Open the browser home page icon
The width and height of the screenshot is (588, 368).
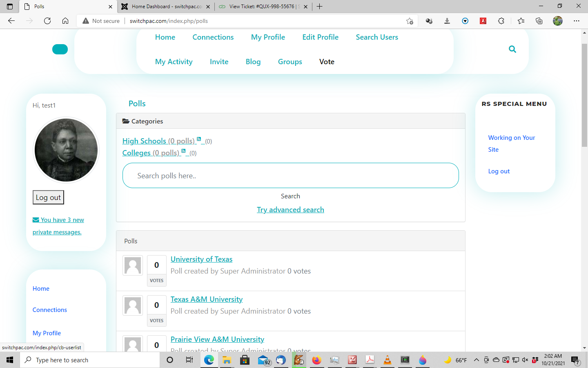click(x=65, y=21)
